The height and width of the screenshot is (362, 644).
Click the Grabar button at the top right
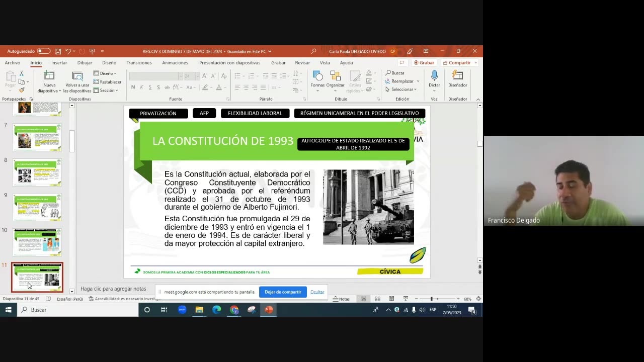(x=424, y=63)
